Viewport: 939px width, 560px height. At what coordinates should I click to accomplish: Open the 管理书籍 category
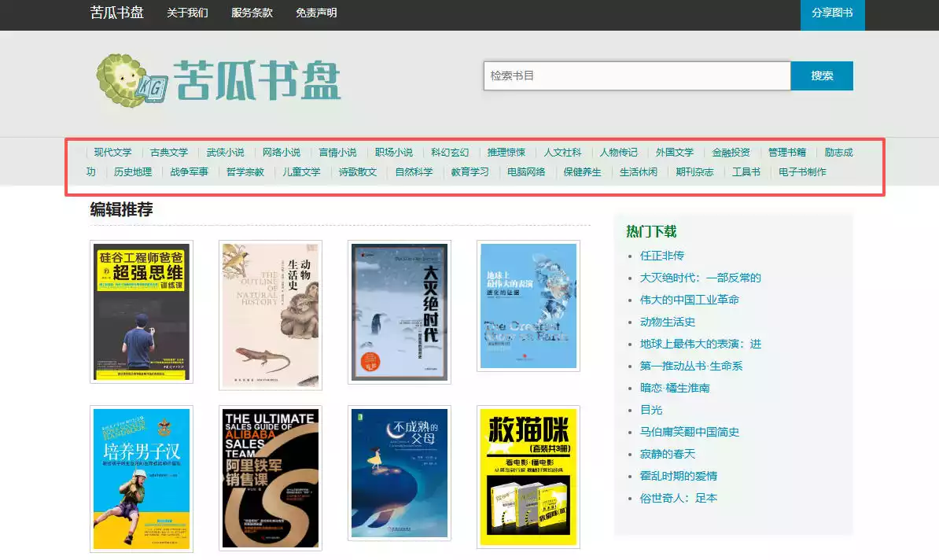(x=787, y=152)
